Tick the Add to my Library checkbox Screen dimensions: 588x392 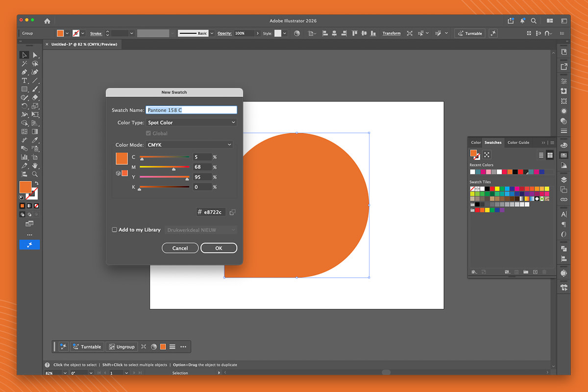tap(114, 229)
